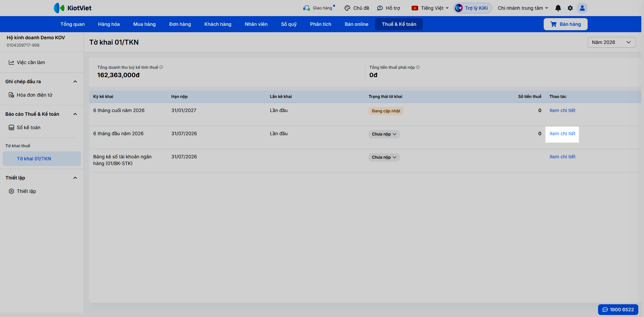The image size is (644, 317).
Task: Click the Trạng thái tờ khai column header
Action: coord(385,97)
